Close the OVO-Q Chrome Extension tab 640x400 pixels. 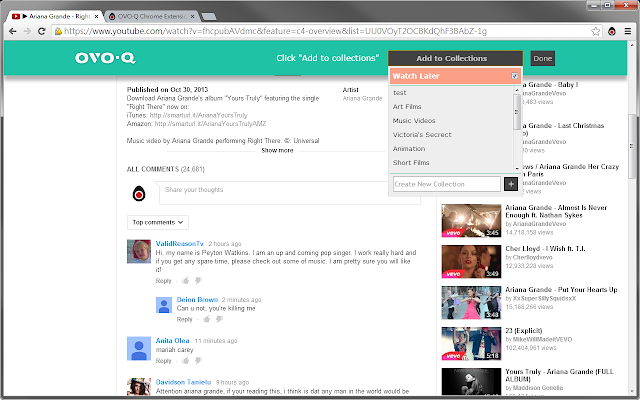pyautogui.click(x=193, y=16)
